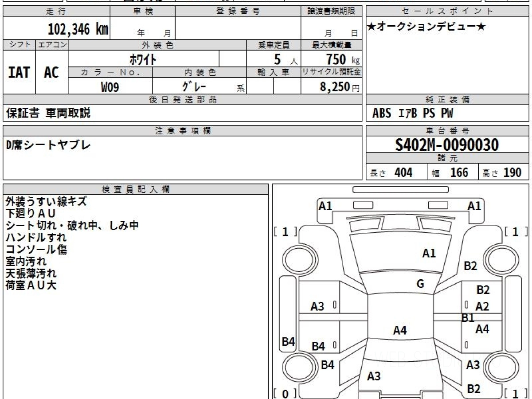
Task: Select the 保証書 車両取説 entry
Action: (x=48, y=113)
